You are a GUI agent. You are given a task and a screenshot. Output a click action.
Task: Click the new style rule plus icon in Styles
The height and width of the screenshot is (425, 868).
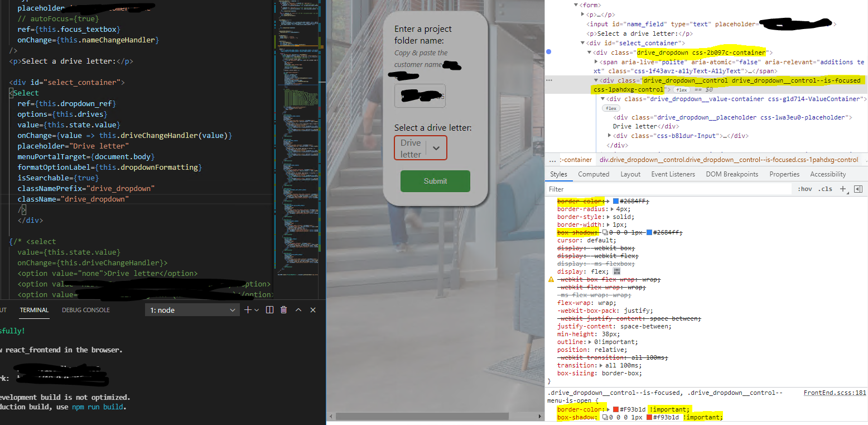[843, 189]
